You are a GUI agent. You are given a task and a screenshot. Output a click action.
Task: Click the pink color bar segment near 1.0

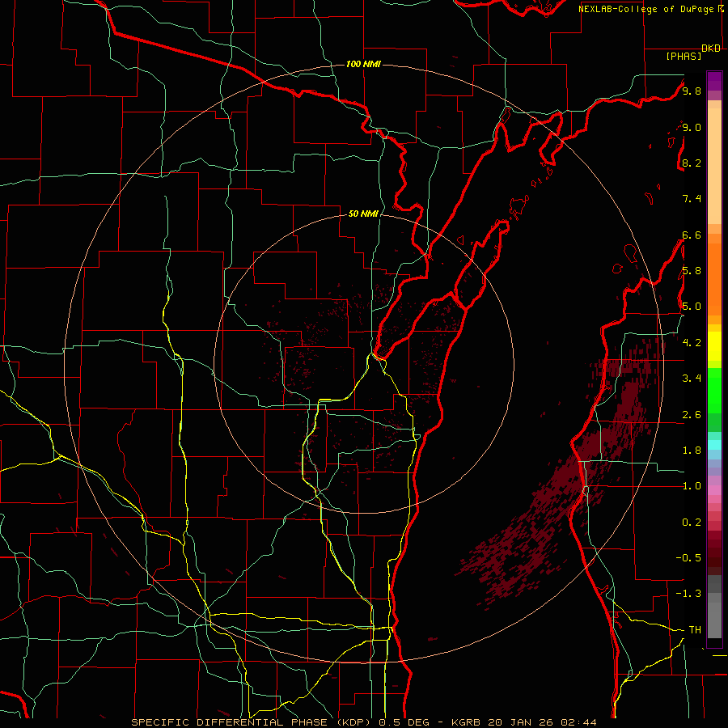[x=714, y=490]
